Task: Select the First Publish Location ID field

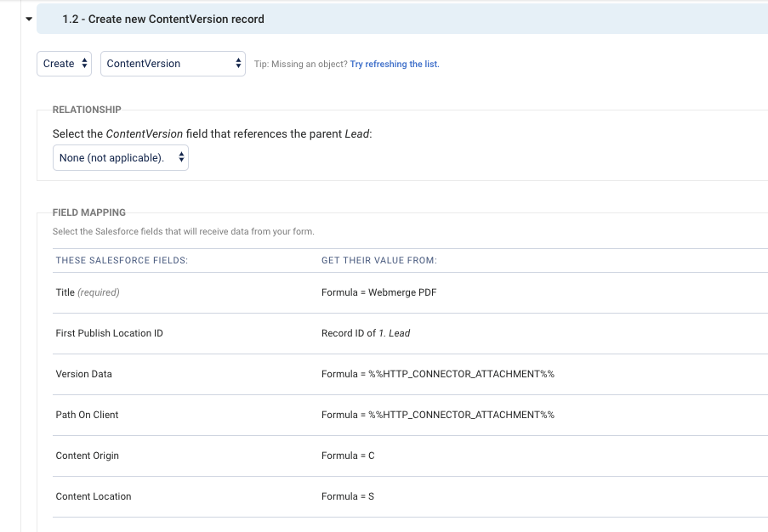Action: (x=109, y=333)
